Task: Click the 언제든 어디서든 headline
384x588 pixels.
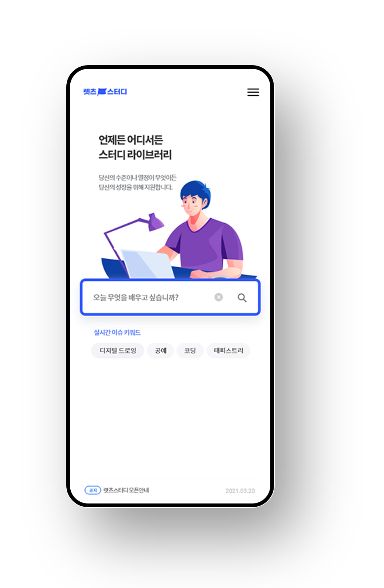Action: click(131, 140)
